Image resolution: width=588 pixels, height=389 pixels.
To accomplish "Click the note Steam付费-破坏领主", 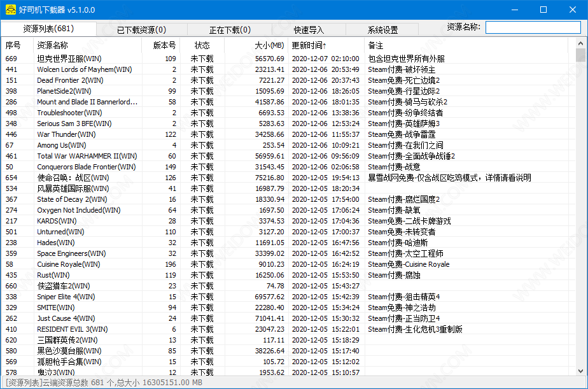I will click(402, 70).
